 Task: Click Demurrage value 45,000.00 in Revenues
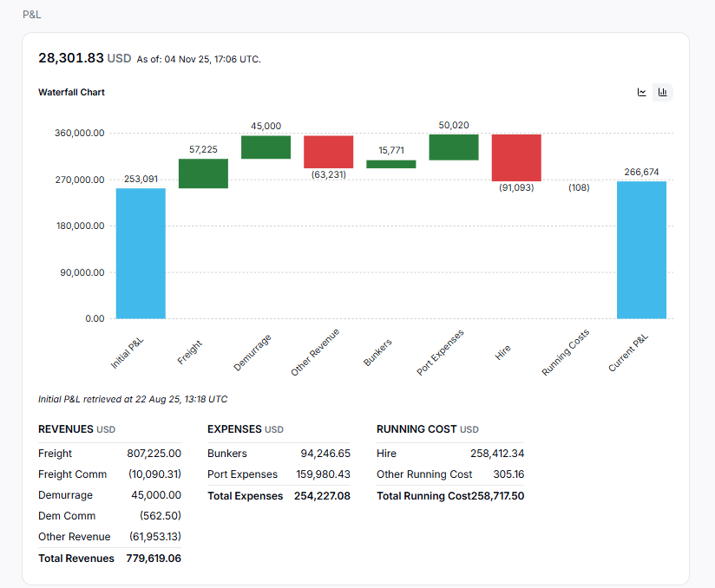pos(156,495)
